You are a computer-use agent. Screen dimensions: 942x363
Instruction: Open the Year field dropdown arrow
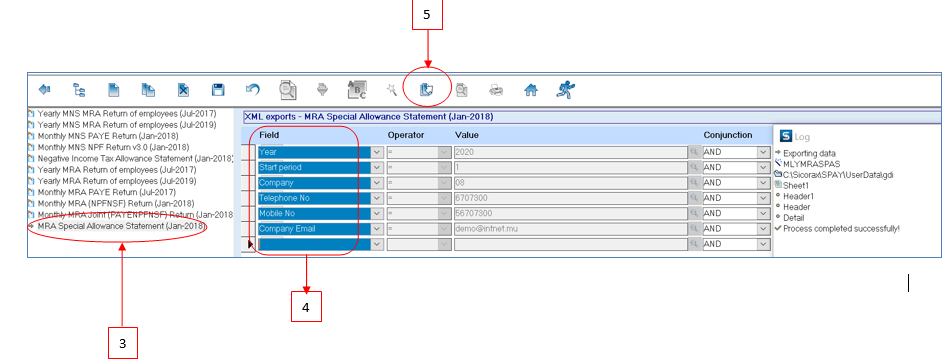tap(377, 153)
